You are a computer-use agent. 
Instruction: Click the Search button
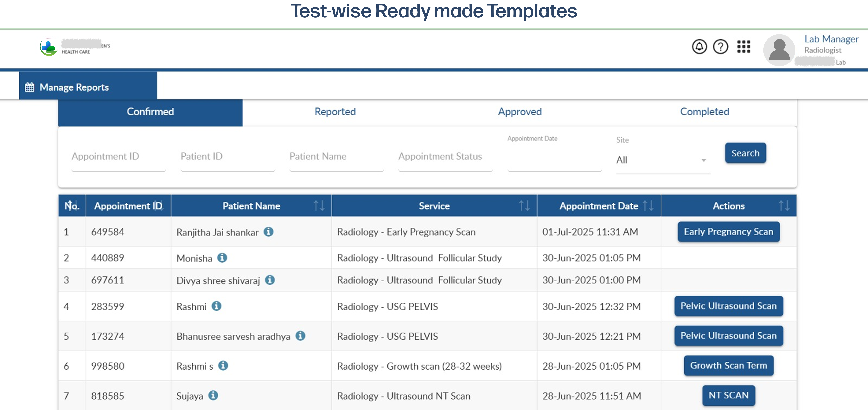click(745, 153)
